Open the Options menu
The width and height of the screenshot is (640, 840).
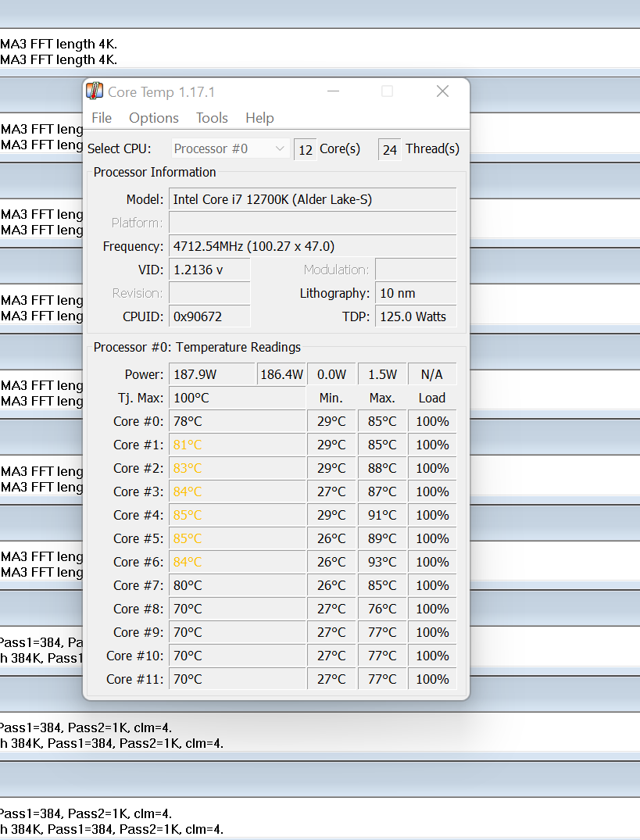[154, 118]
